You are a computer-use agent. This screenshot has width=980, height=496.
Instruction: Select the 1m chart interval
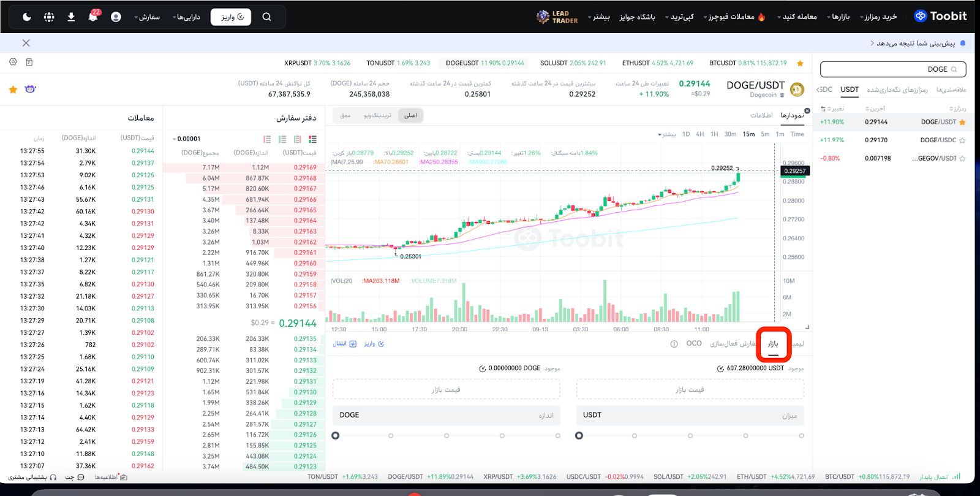point(780,134)
